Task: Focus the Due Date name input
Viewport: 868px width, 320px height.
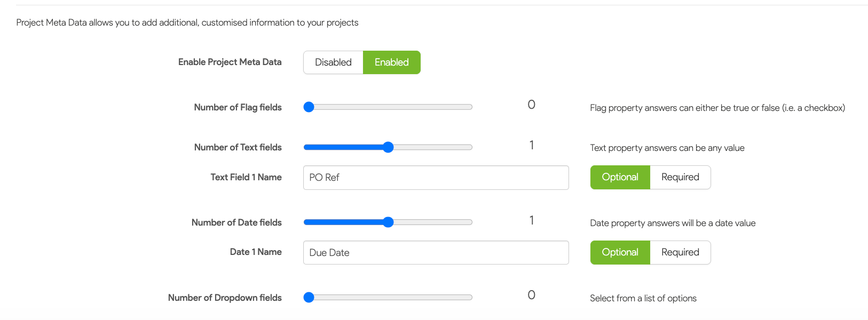Action: click(x=436, y=253)
